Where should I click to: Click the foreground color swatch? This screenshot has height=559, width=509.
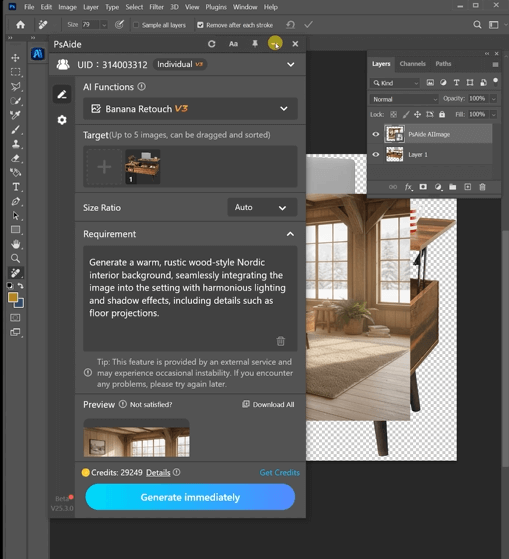click(x=13, y=297)
